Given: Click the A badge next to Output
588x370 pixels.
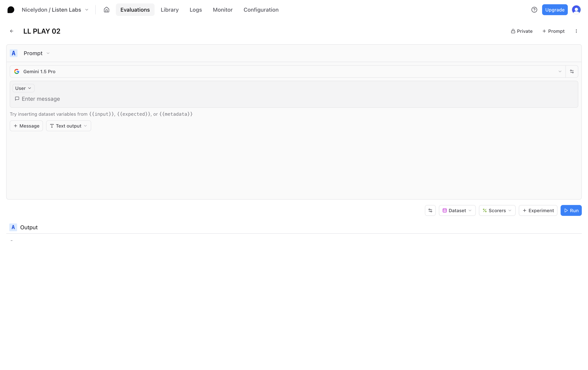Looking at the screenshot, I should click(x=13, y=227).
